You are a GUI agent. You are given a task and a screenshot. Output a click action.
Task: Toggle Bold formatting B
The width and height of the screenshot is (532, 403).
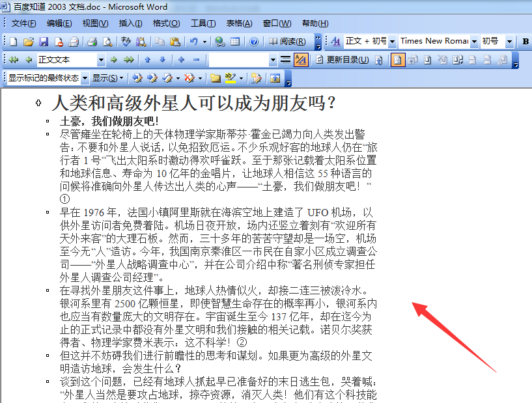point(525,42)
